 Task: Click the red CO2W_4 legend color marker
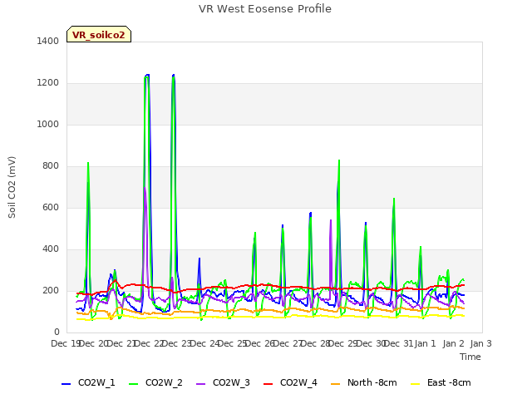tap(268, 384)
